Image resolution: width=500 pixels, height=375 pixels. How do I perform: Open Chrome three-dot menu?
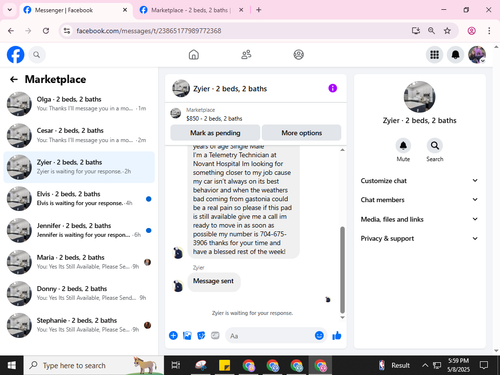click(x=489, y=31)
